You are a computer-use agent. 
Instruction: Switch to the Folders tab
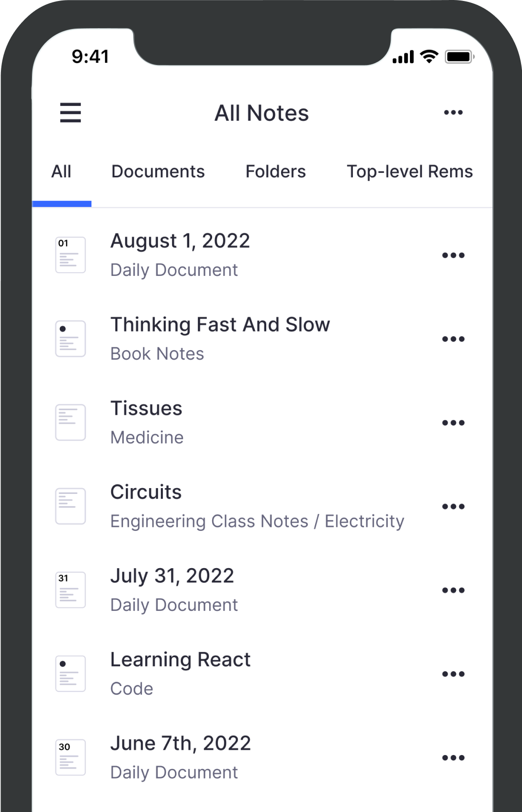click(x=275, y=172)
